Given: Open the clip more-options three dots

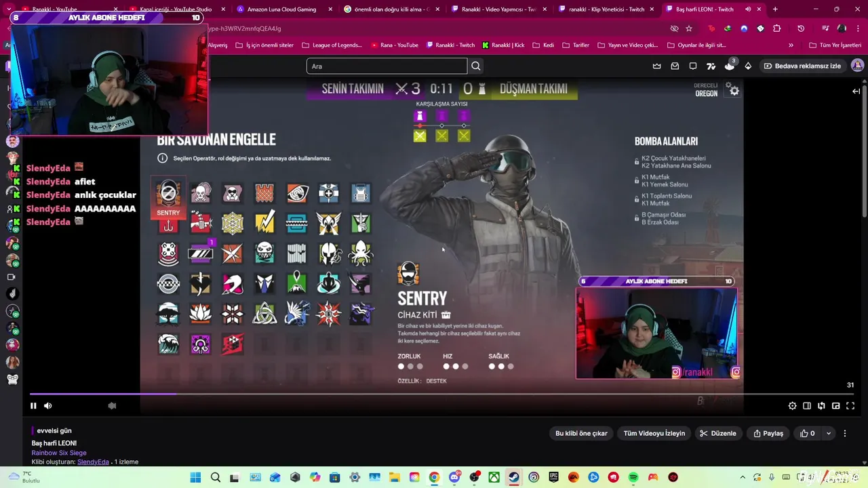Looking at the screenshot, I should pyautogui.click(x=845, y=433).
